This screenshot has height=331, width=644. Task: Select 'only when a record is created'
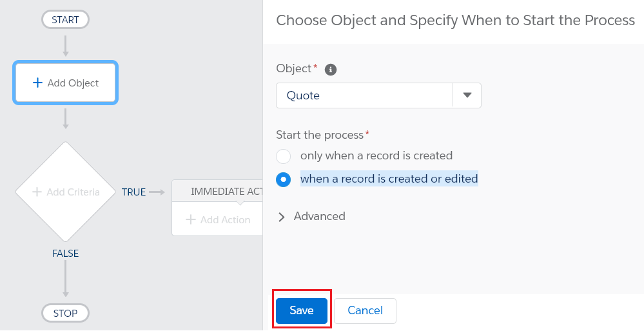point(284,156)
